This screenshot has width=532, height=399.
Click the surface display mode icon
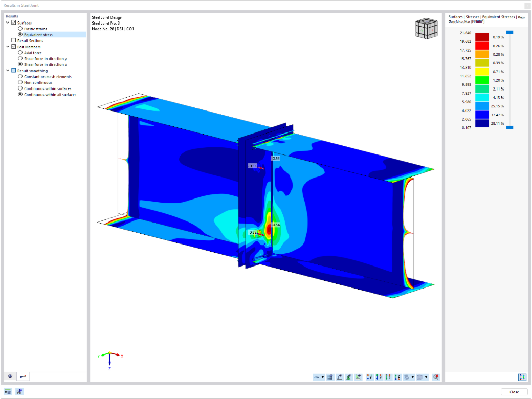(317, 377)
